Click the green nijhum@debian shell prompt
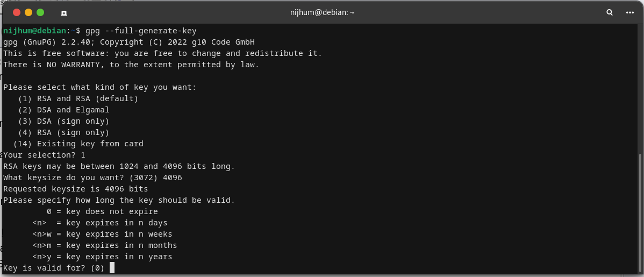The width and height of the screenshot is (644, 277). (36, 31)
